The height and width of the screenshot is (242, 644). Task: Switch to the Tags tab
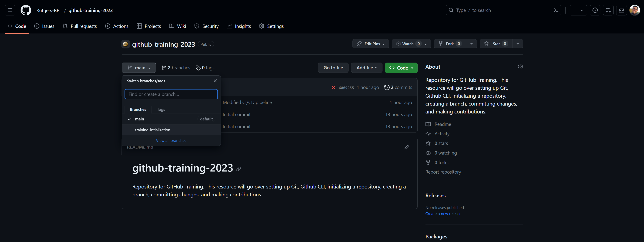161,109
